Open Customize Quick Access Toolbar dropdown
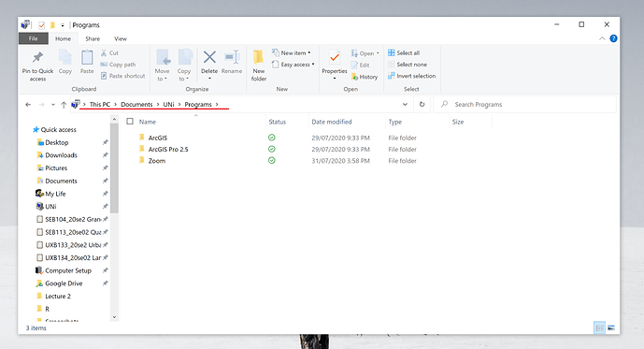This screenshot has height=349, width=644. pos(63,25)
